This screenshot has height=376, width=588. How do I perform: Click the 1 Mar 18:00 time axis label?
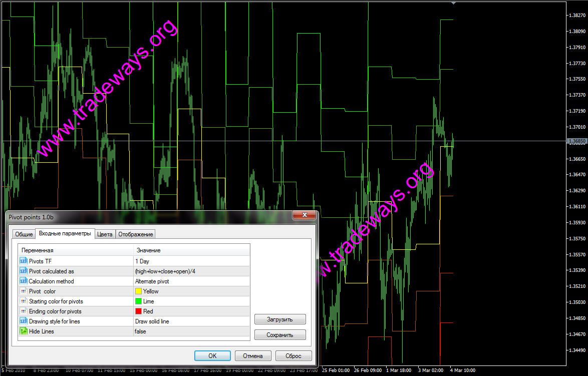(x=399, y=370)
